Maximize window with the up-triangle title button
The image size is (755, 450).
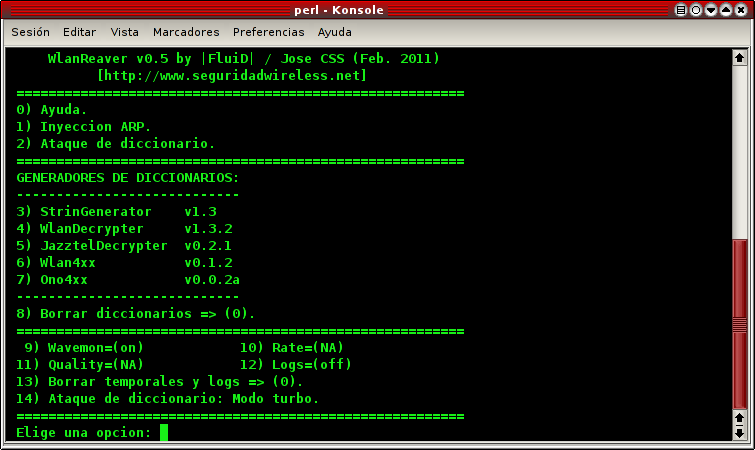[x=727, y=10]
